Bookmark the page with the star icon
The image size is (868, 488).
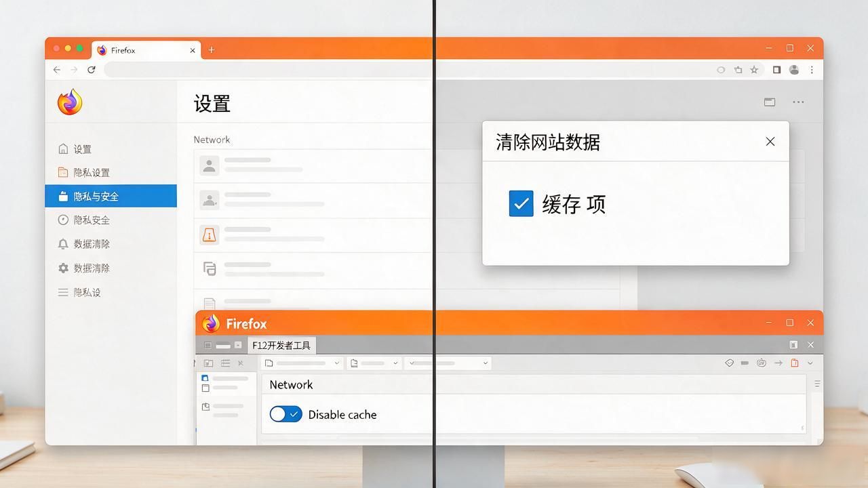[x=754, y=69]
